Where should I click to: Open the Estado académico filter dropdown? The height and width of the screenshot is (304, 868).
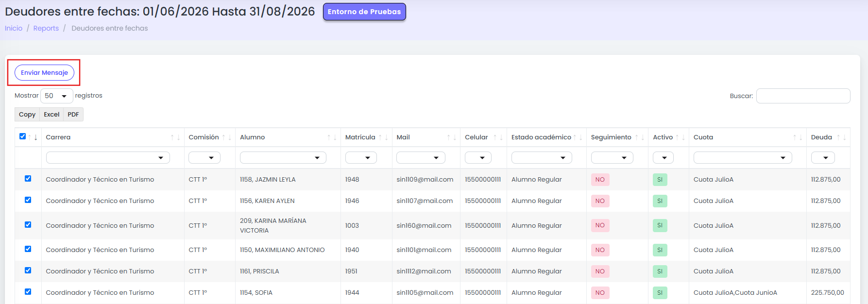[x=542, y=158]
